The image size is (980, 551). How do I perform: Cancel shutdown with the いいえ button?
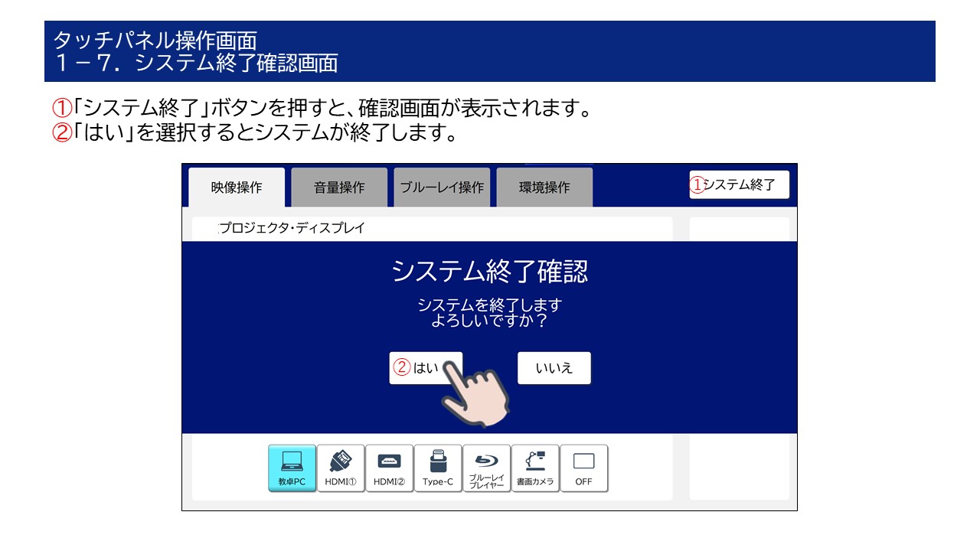click(x=554, y=368)
